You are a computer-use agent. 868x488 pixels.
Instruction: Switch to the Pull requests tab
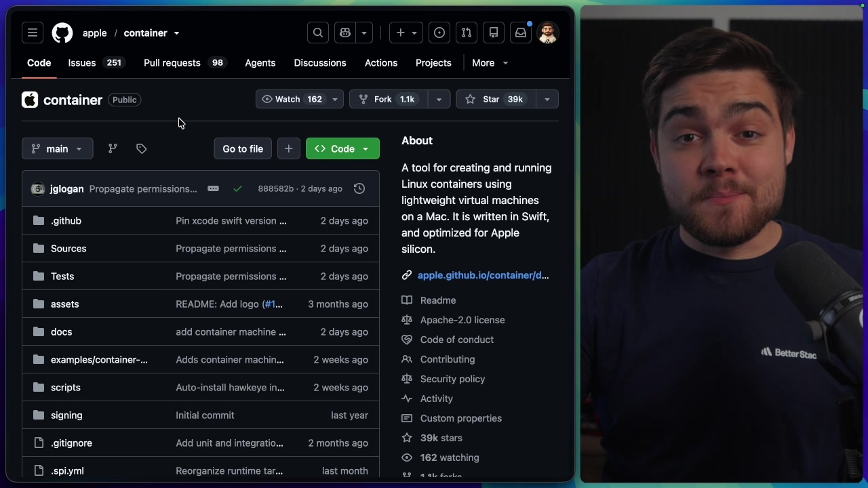tap(184, 63)
